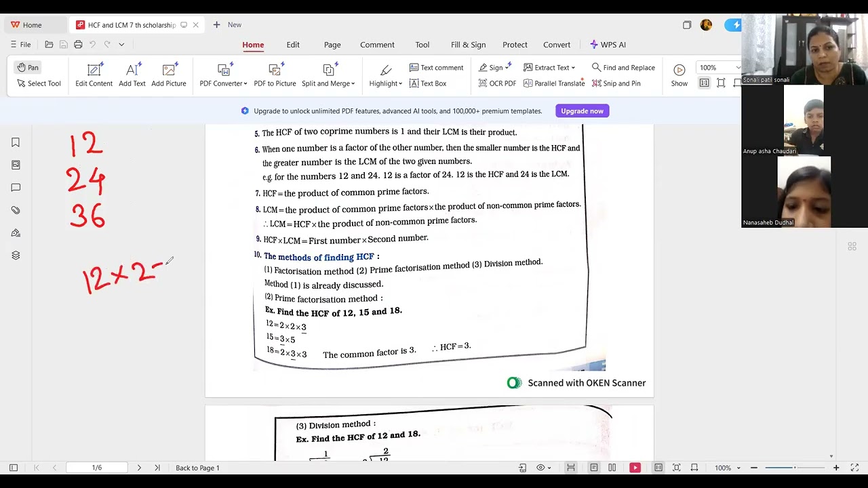Toggle navigation pane from status bar
The image size is (868, 488).
pyautogui.click(x=13, y=468)
